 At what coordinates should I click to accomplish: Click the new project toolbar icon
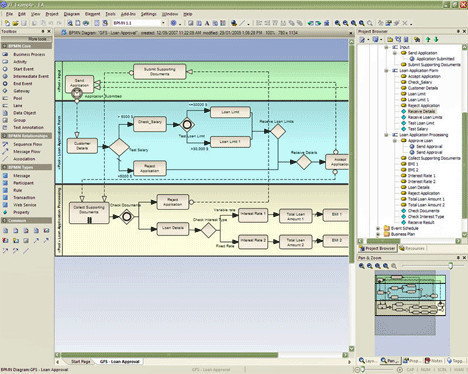coord(7,23)
